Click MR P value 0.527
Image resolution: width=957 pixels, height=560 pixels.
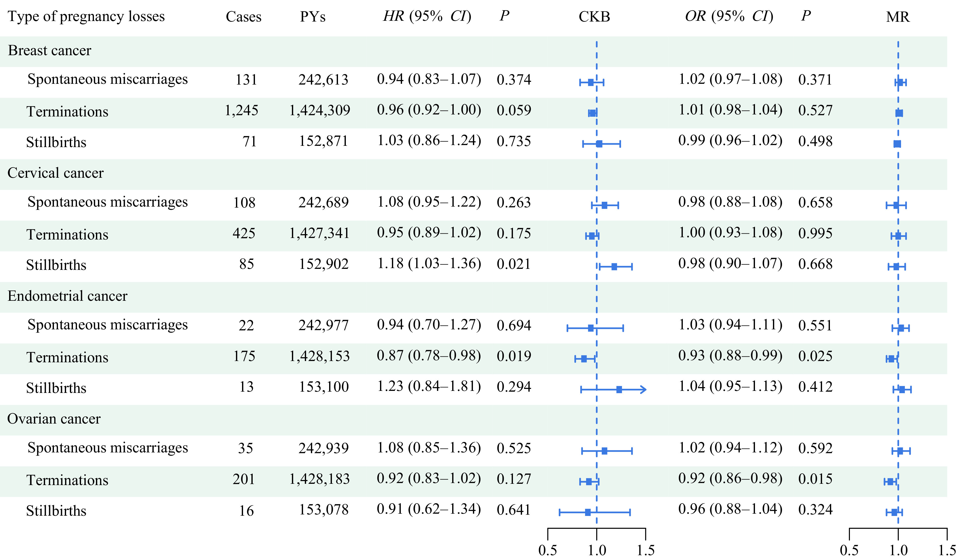click(815, 110)
